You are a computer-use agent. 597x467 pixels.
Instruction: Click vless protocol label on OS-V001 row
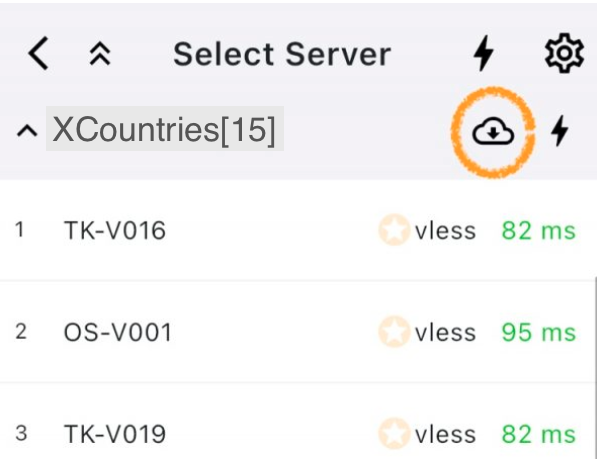click(445, 332)
